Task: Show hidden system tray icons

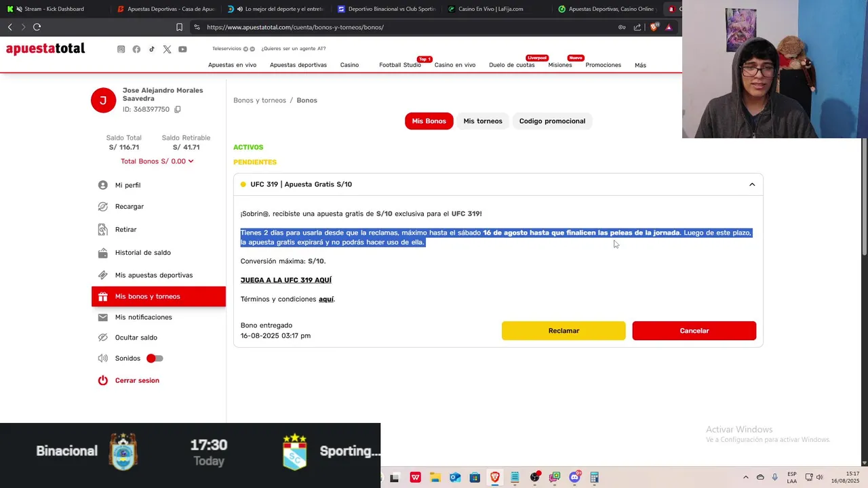Action: (x=746, y=477)
